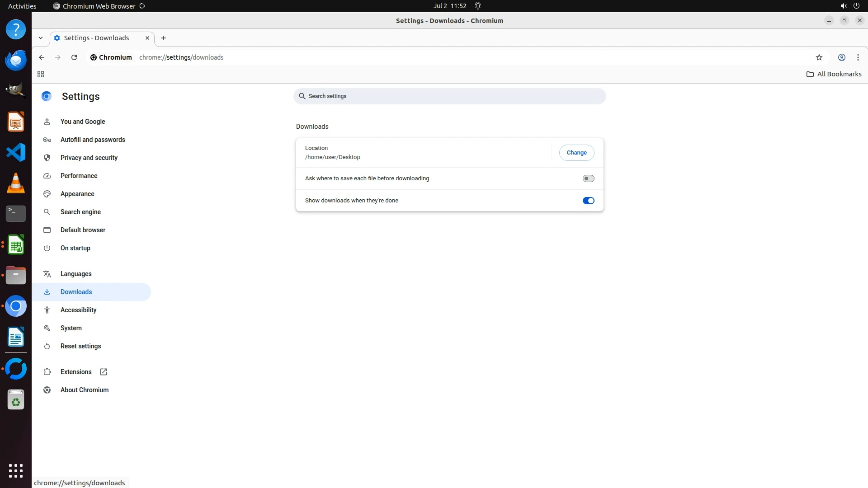The height and width of the screenshot is (488, 868).
Task: Bookmark this page with the star icon
Action: (819, 57)
